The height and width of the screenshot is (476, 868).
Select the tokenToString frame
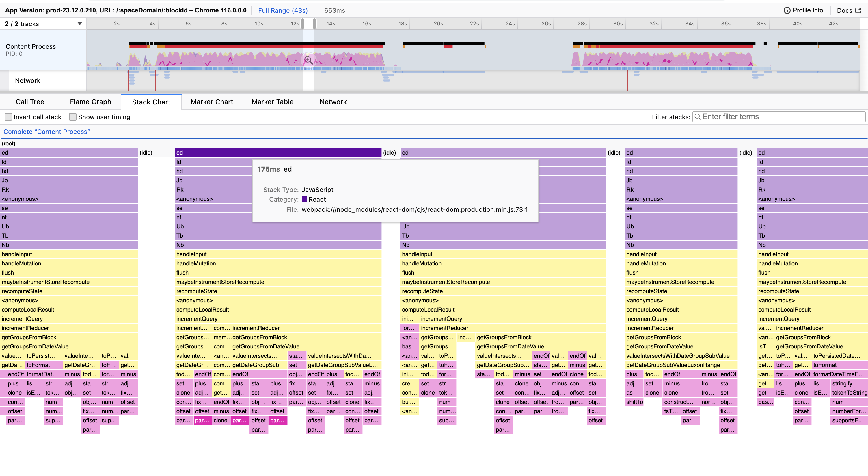tap(850, 393)
